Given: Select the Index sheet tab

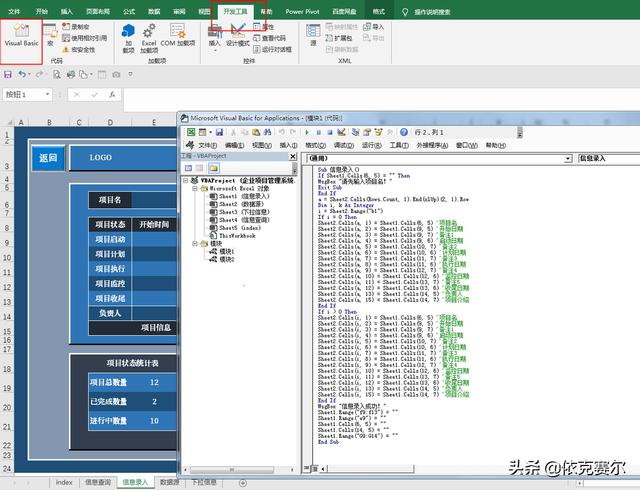Looking at the screenshot, I should [64, 482].
